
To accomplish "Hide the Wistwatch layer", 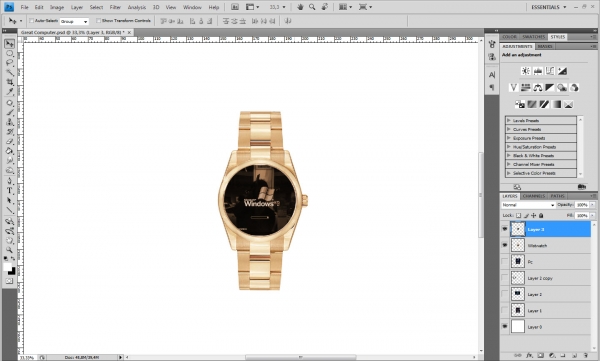I will (505, 245).
